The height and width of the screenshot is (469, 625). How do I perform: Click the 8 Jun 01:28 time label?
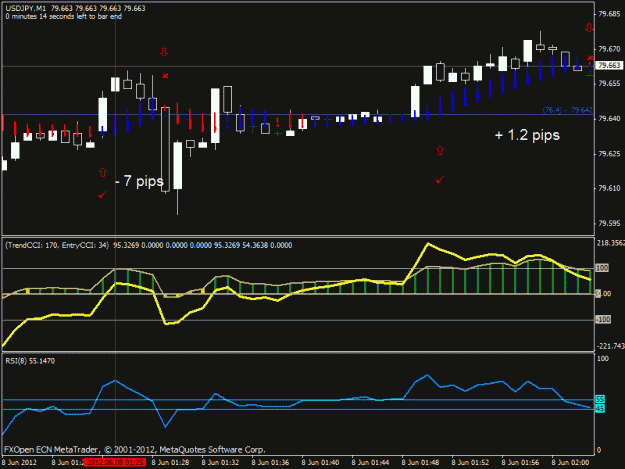tap(170, 462)
